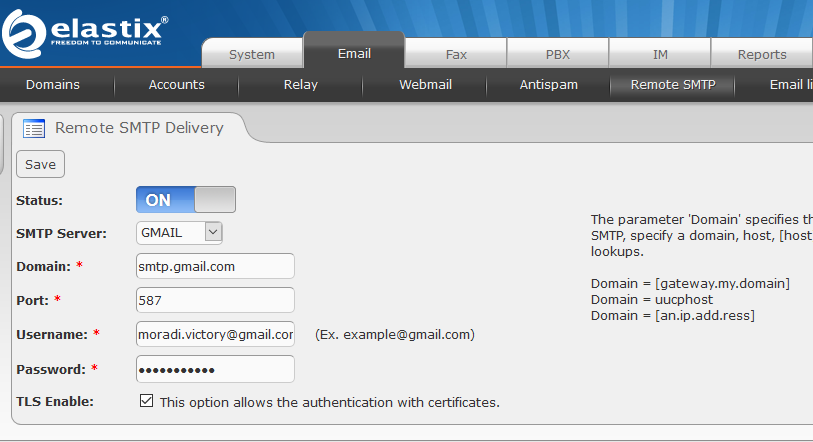
Task: Open the Domains submenu
Action: click(x=53, y=85)
